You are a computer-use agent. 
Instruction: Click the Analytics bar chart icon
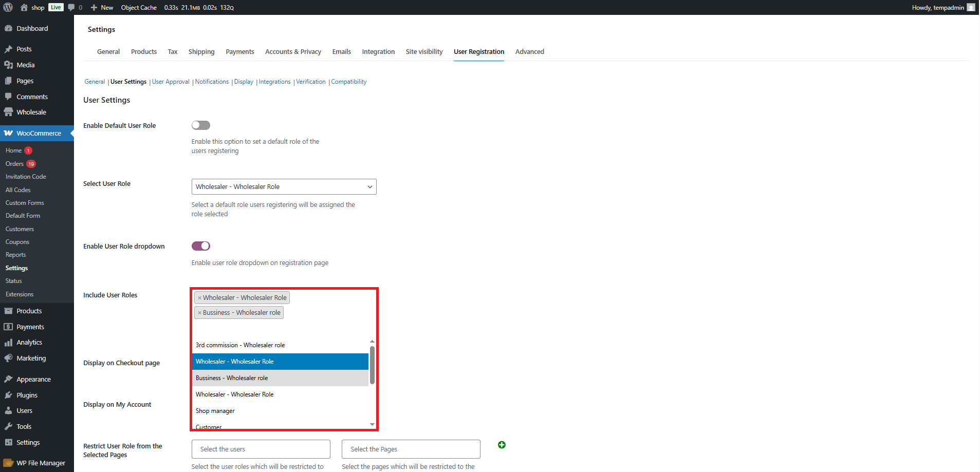(x=8, y=343)
